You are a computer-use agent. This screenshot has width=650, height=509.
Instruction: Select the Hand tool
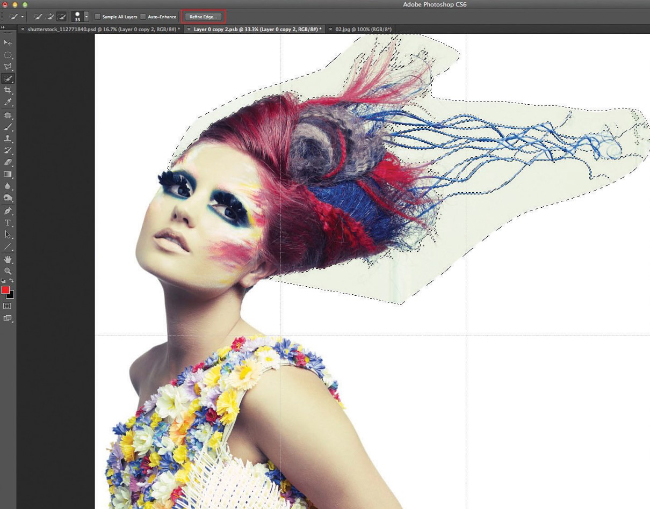click(x=8, y=258)
